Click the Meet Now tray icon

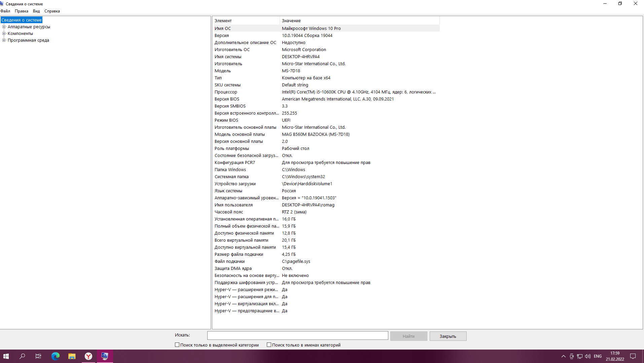571,356
